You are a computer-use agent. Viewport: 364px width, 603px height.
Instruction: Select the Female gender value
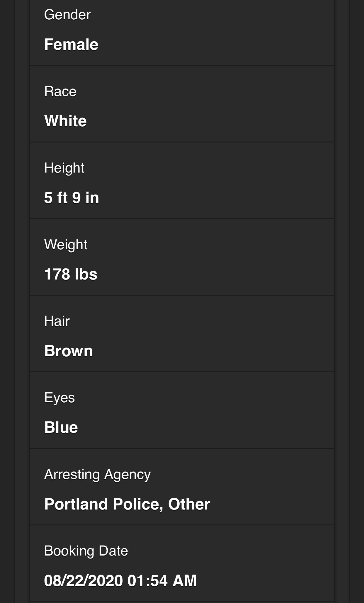[71, 45]
